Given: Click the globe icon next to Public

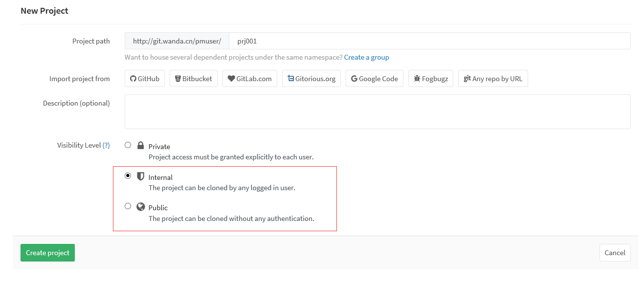Looking at the screenshot, I should (x=140, y=206).
